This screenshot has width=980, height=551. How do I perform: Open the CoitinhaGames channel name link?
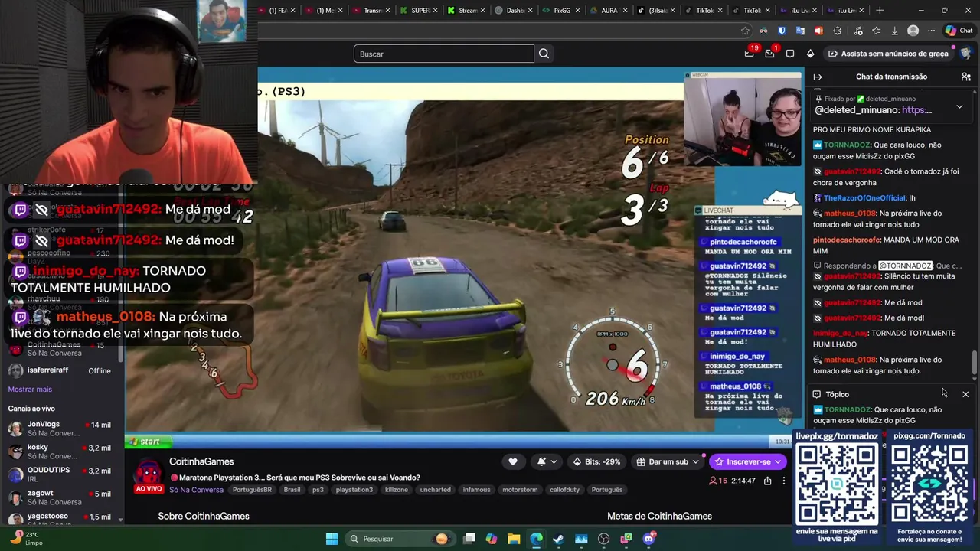coord(201,461)
